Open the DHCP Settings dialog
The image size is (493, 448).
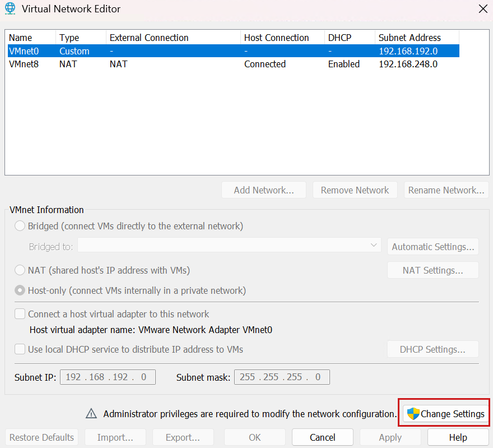432,349
